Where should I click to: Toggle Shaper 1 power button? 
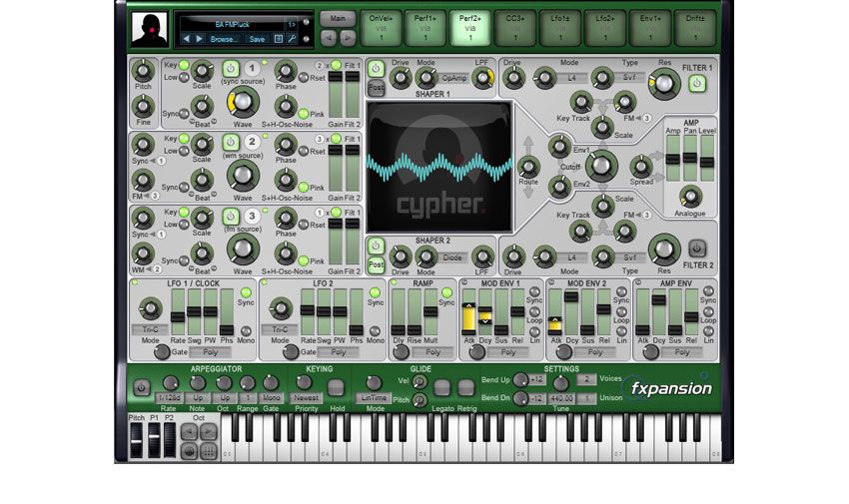(x=376, y=68)
